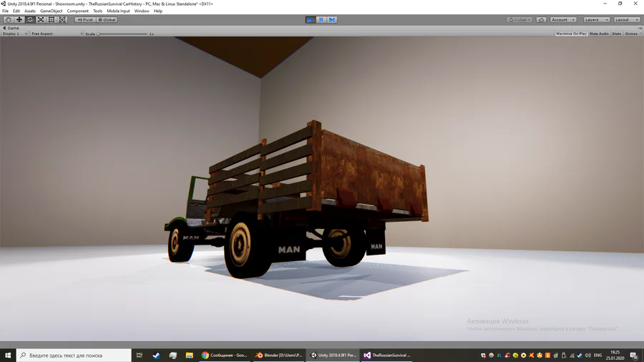Open the Avast antivirus tray icon
This screenshot has height=362, width=644.
pyautogui.click(x=531, y=356)
